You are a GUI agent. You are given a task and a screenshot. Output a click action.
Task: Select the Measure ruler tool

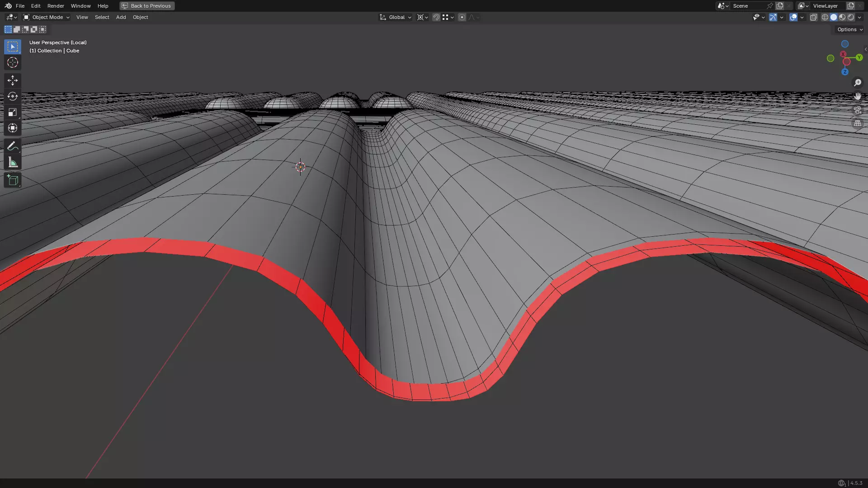[13, 162]
